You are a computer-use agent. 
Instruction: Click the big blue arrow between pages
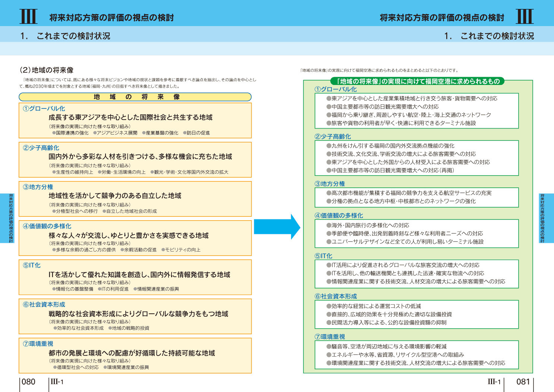(x=277, y=227)
